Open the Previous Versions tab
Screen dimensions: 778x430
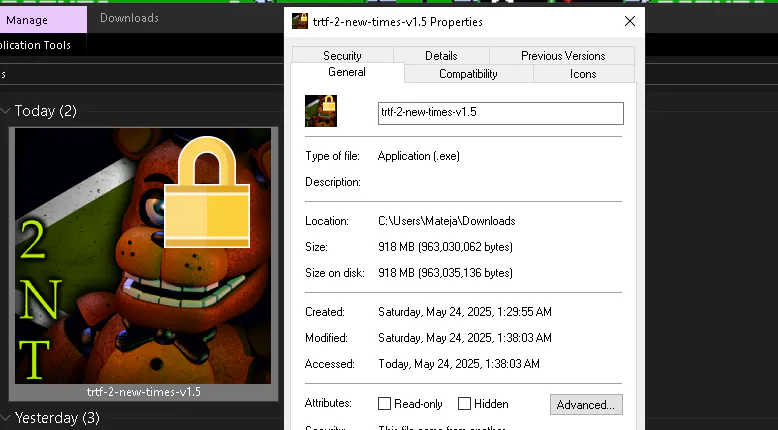point(563,56)
